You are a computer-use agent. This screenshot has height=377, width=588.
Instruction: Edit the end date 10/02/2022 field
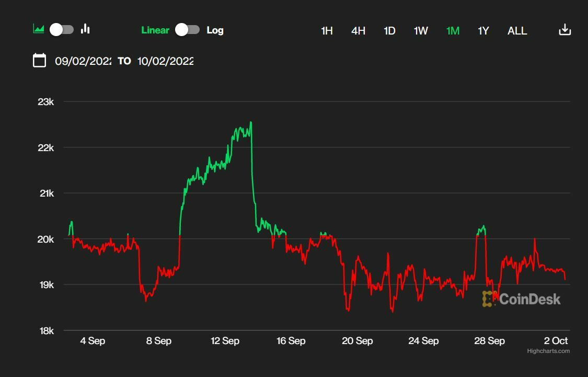[165, 61]
